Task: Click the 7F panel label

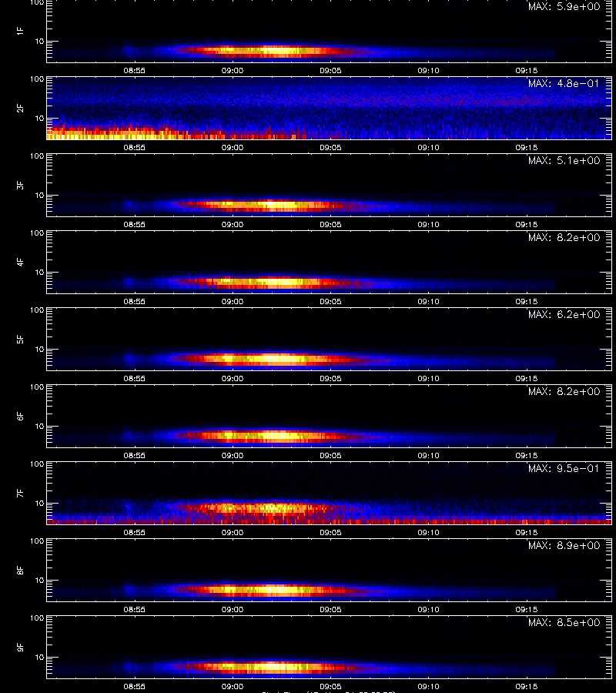Action: pos(20,494)
